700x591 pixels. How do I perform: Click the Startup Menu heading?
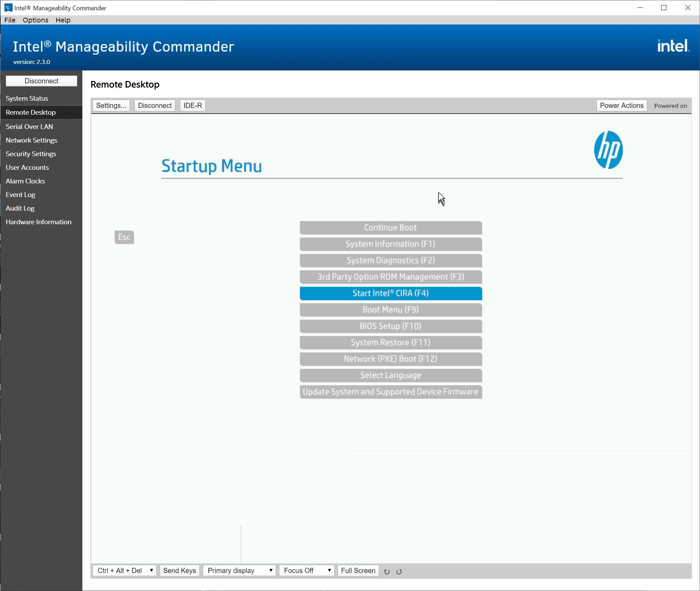click(212, 166)
